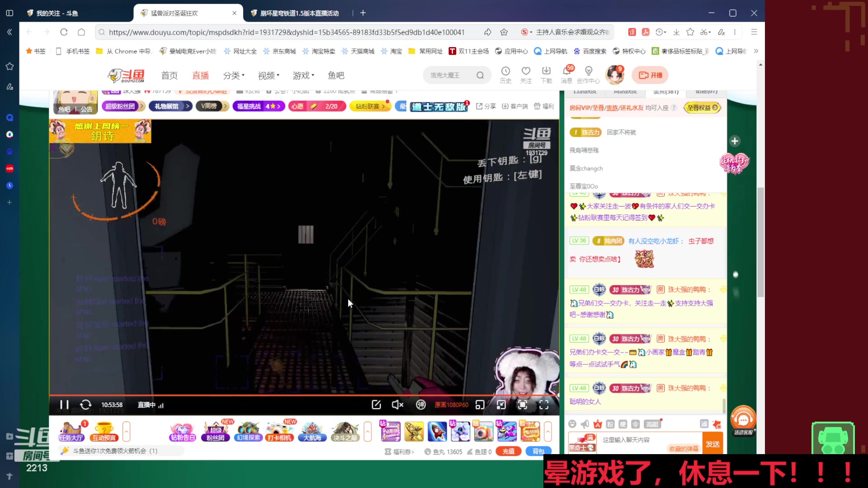The width and height of the screenshot is (868, 488).
Task: Click the 至尊权益 privileges link
Action: [702, 108]
